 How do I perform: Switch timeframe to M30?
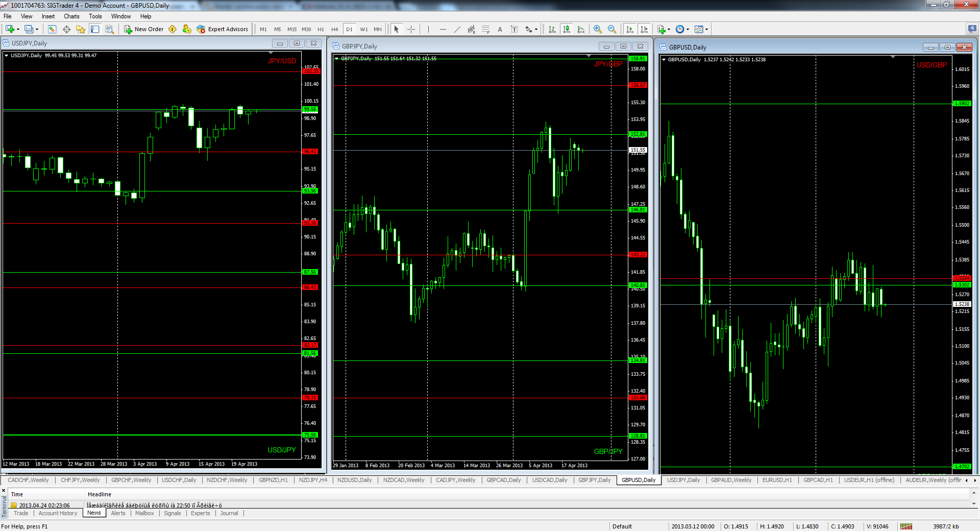click(306, 29)
